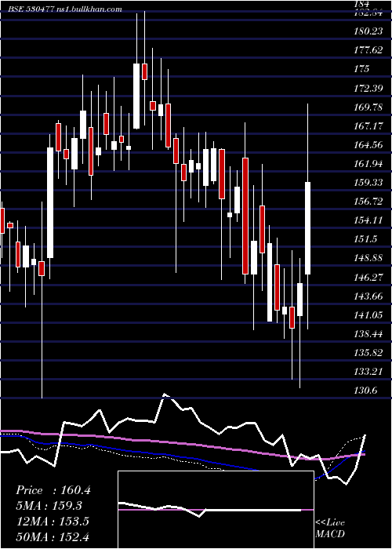Viewport: 392px width, 549px height.
Task: Click the 135.82 price axis label
Action: pos(368,353)
